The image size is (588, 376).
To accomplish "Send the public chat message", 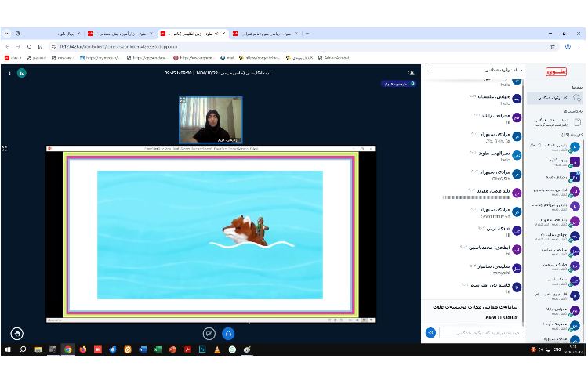I will 430,333.
